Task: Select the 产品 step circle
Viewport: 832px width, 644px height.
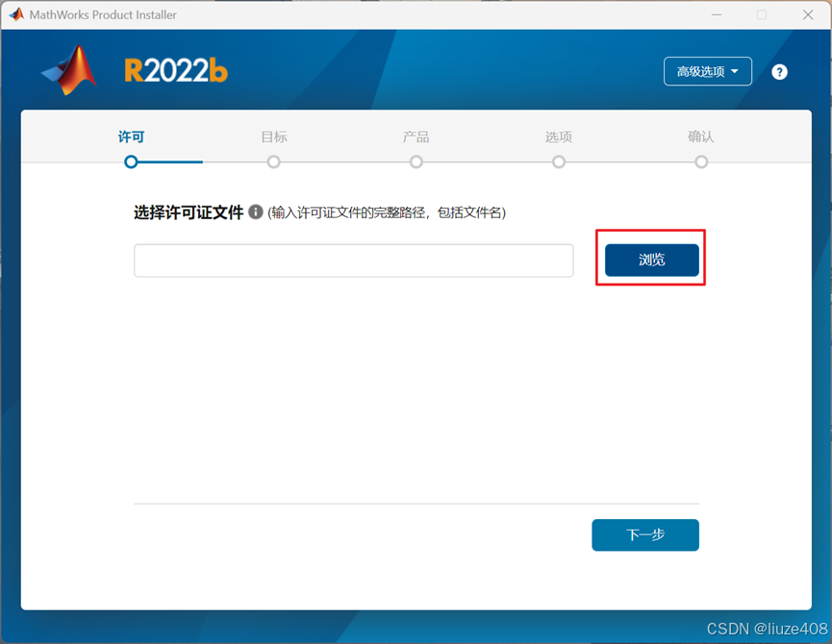Action: click(x=416, y=162)
